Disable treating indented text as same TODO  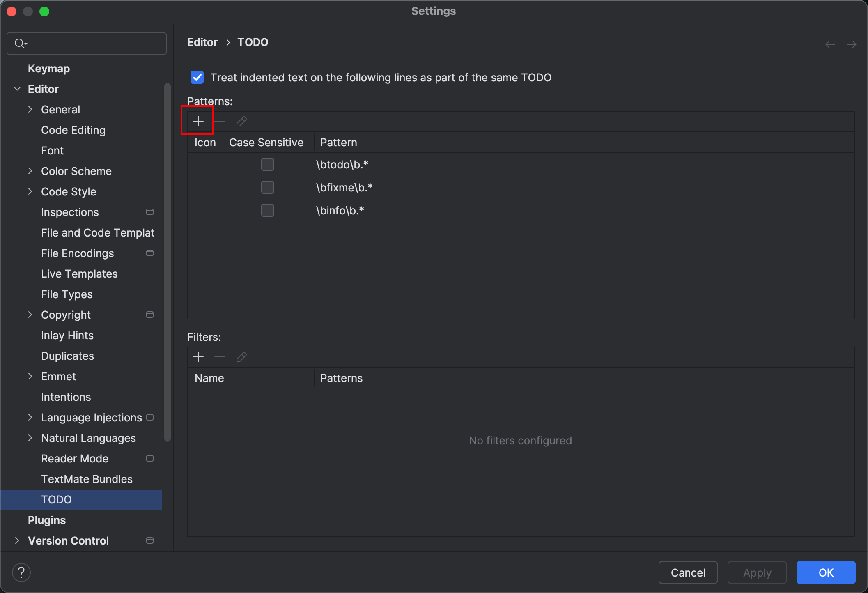click(197, 77)
